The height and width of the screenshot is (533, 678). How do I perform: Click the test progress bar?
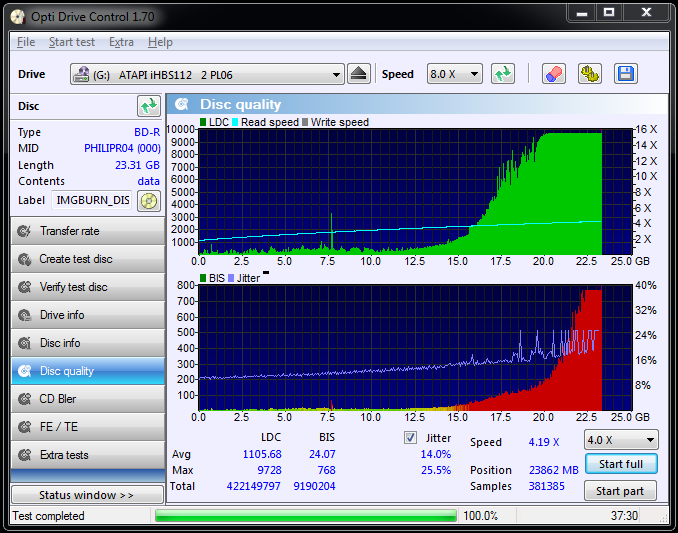306,516
